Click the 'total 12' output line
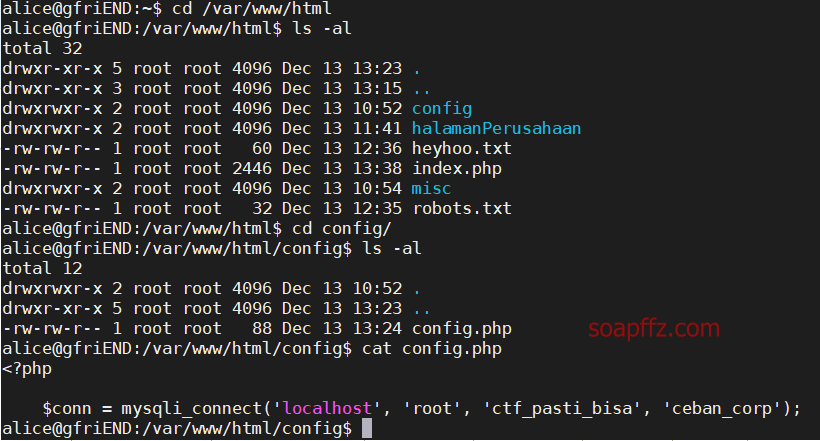The image size is (820, 441). tap(42, 268)
